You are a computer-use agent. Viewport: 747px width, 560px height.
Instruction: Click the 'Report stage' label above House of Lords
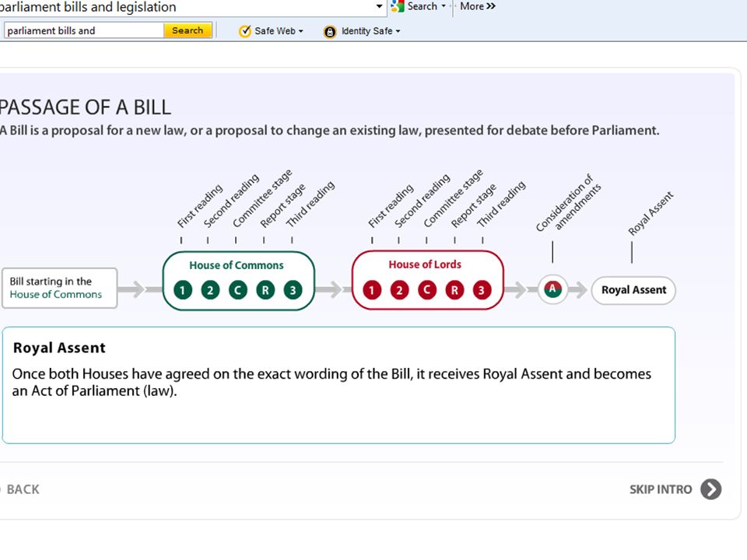point(474,205)
